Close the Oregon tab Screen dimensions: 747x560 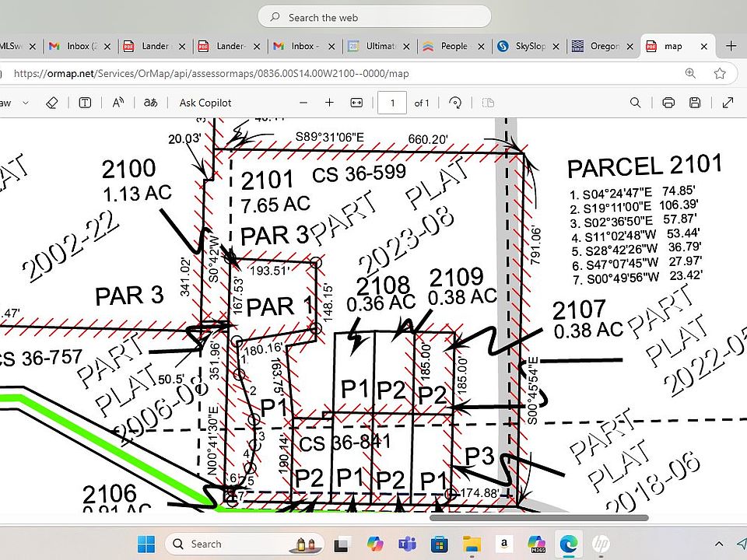630,46
